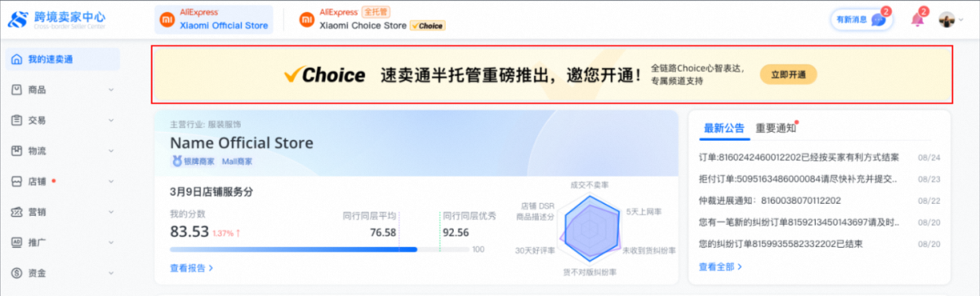Open announcement 订单:8160242460012202已经按买家有利方式结案
The width and height of the screenshot is (980, 296).
tap(799, 157)
